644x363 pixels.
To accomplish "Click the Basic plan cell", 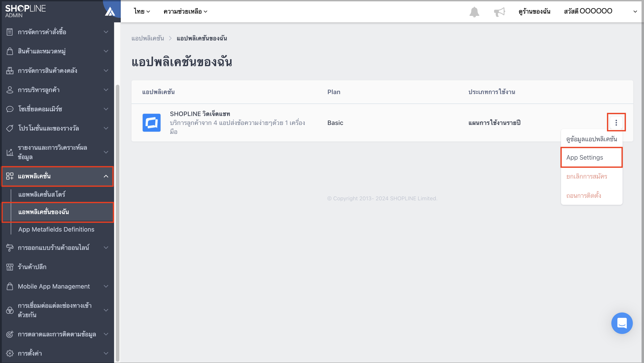I will click(335, 123).
